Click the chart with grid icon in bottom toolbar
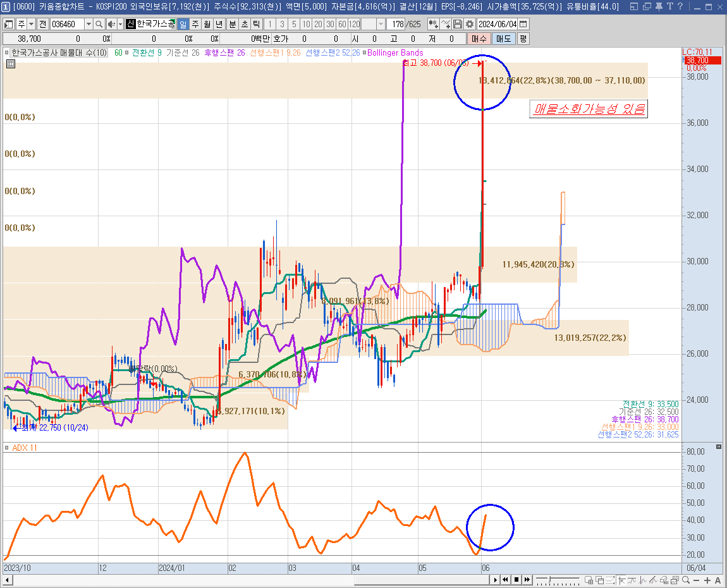Viewport: 727px width, 588px height. [x=589, y=580]
